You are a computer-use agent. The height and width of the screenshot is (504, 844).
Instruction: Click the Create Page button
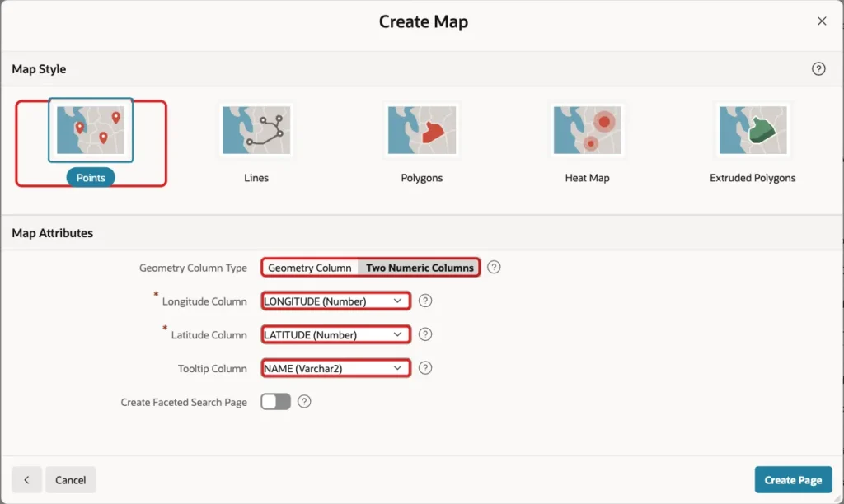point(793,480)
